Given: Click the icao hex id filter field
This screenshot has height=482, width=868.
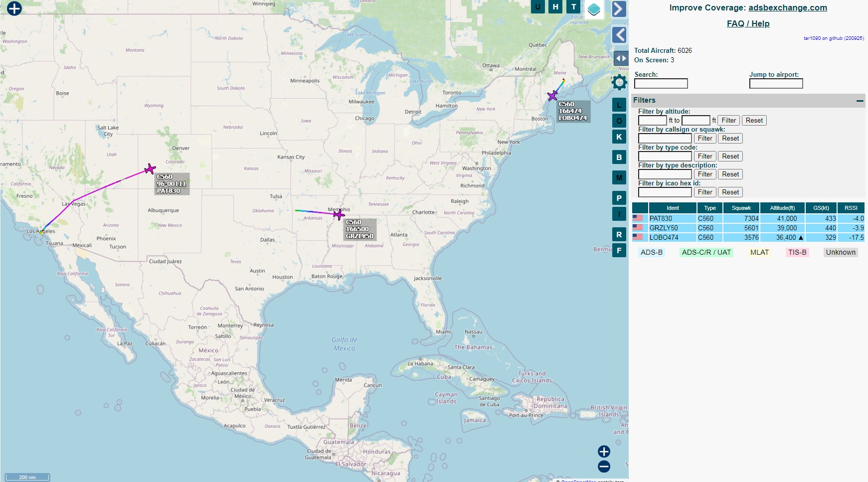Looking at the screenshot, I should click(x=665, y=192).
